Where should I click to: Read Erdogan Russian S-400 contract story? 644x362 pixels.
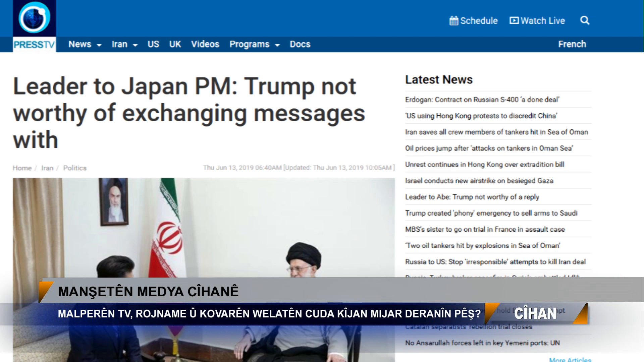(482, 100)
